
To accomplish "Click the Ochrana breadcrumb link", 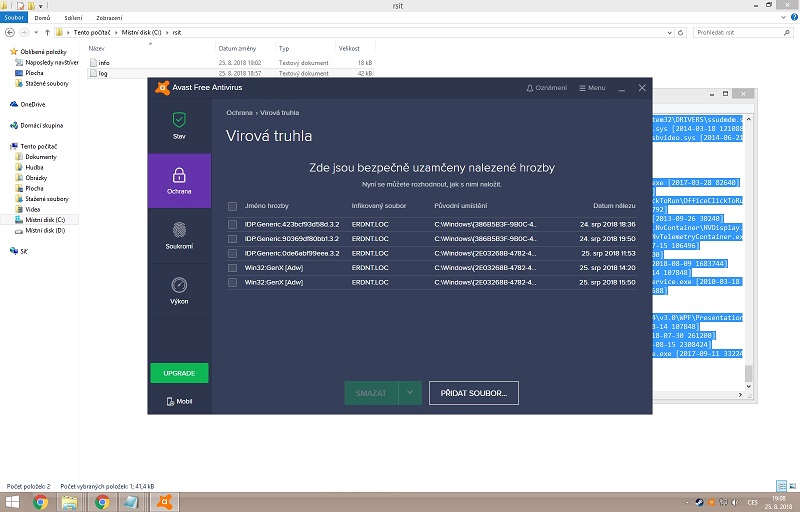I will point(239,113).
